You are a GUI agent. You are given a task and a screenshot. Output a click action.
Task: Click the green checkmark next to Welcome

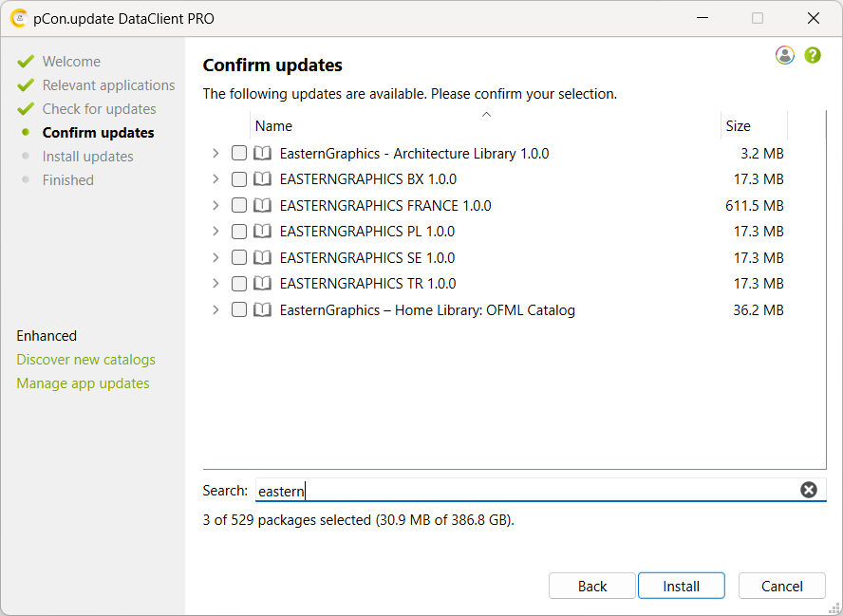click(26, 62)
